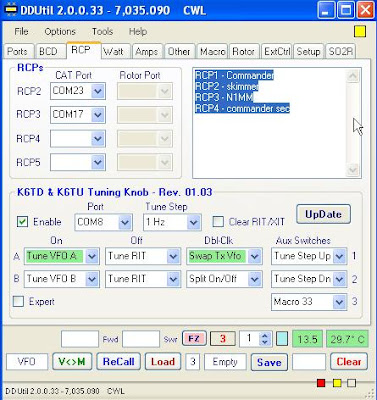This screenshot has height=400, width=377.
Task: Expand the RCP5 CAT Port dropdown
Action: pyautogui.click(x=98, y=163)
